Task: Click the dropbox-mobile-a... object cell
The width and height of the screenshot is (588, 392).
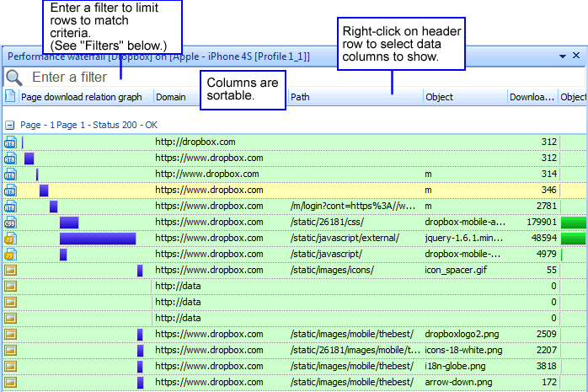Action: tap(465, 222)
